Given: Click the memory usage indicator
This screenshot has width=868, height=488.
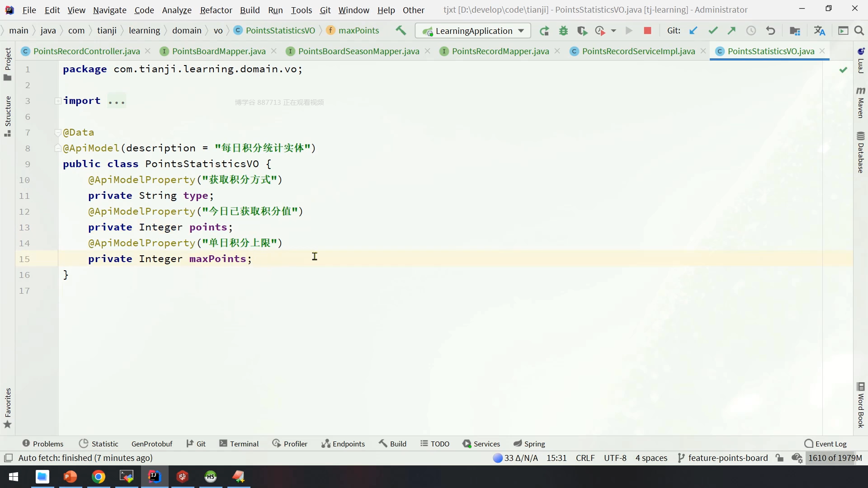Looking at the screenshot, I should (x=835, y=458).
